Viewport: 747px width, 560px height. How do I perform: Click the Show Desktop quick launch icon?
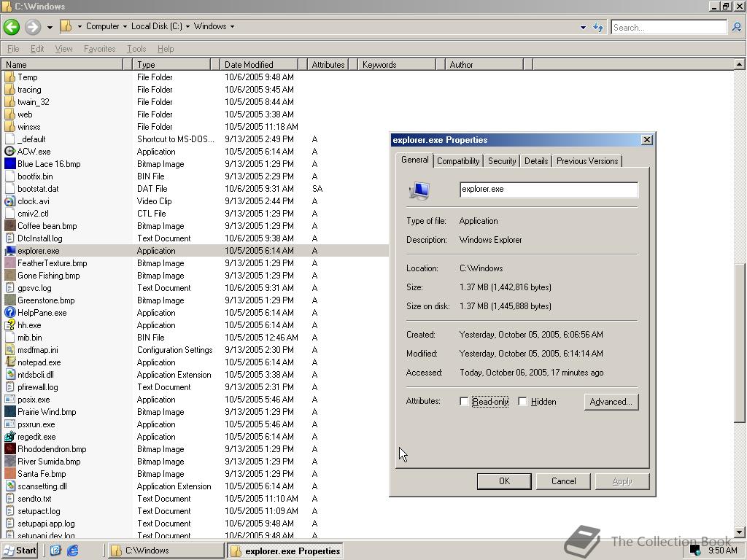pyautogui.click(x=55, y=551)
